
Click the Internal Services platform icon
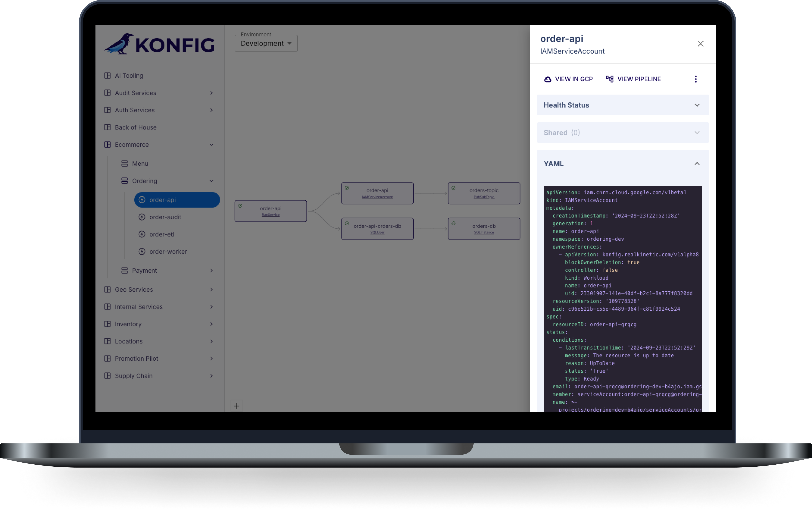click(x=108, y=307)
